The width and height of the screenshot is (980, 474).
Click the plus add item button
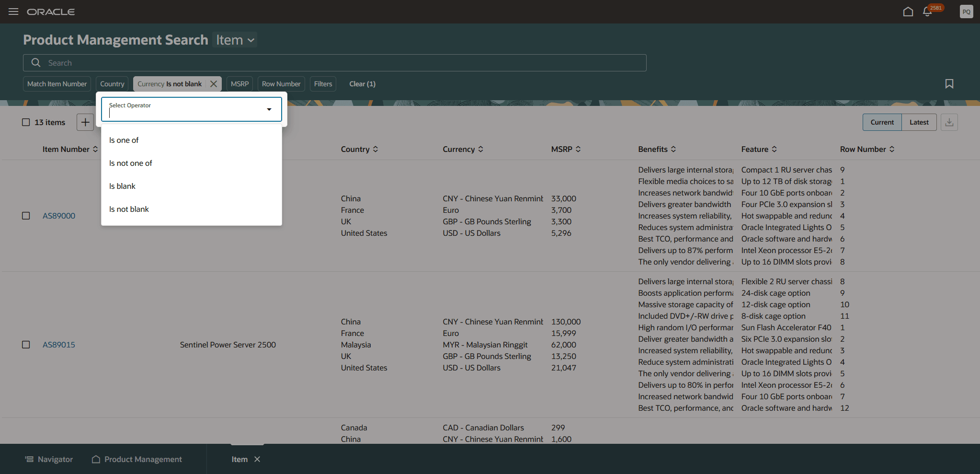tap(85, 122)
